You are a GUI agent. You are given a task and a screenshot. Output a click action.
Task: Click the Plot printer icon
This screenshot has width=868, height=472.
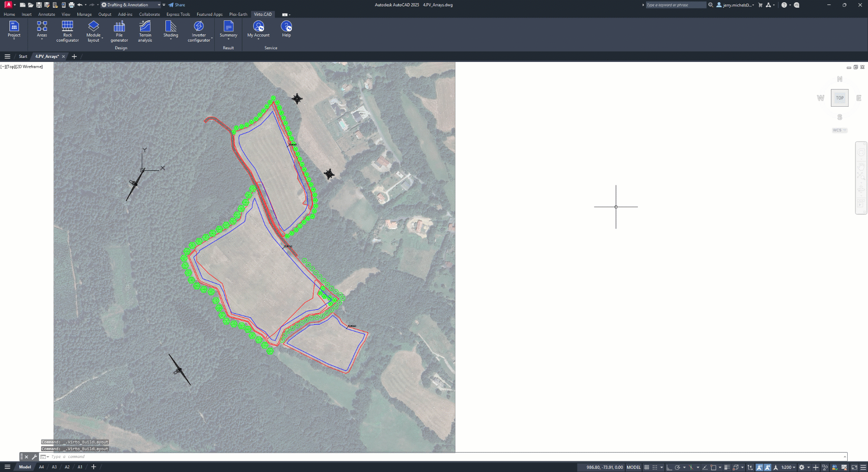[71, 5]
